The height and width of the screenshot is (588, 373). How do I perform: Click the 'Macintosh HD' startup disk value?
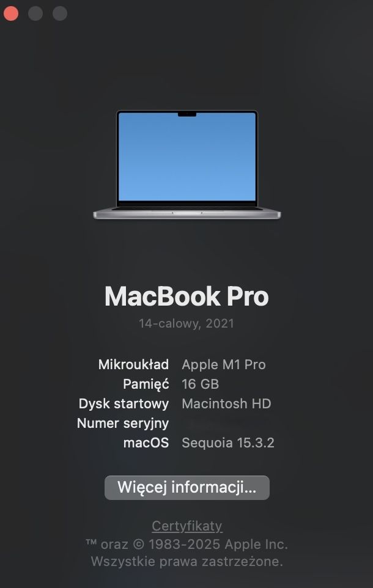226,403
